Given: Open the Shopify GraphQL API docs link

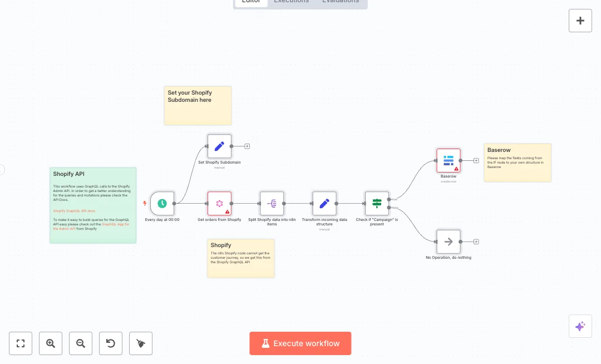Looking at the screenshot, I should coord(74,211).
